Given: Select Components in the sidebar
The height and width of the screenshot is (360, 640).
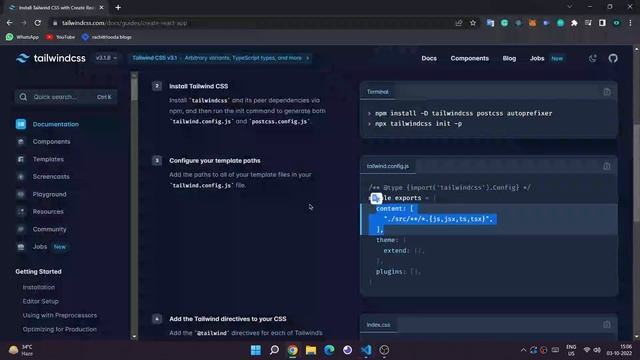Looking at the screenshot, I should click(x=51, y=142).
